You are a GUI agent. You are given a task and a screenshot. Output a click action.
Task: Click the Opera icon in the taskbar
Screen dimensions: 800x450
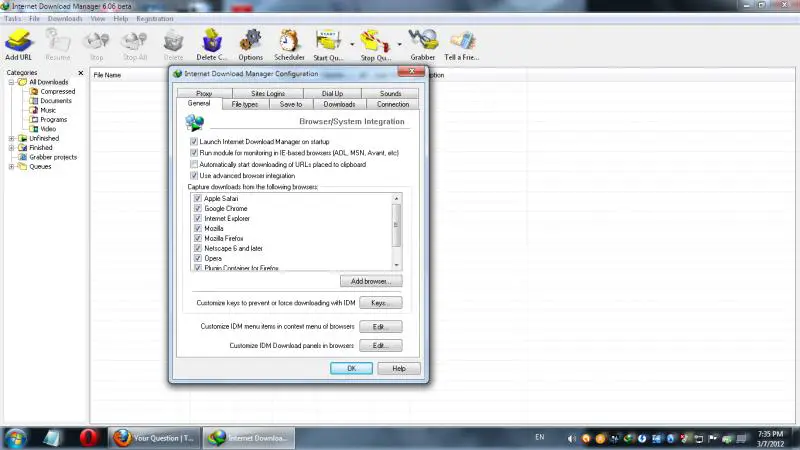pos(89,438)
